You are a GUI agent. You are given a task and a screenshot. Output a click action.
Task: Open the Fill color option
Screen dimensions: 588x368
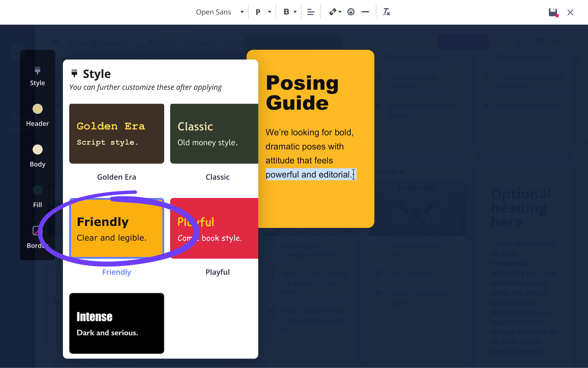click(38, 191)
